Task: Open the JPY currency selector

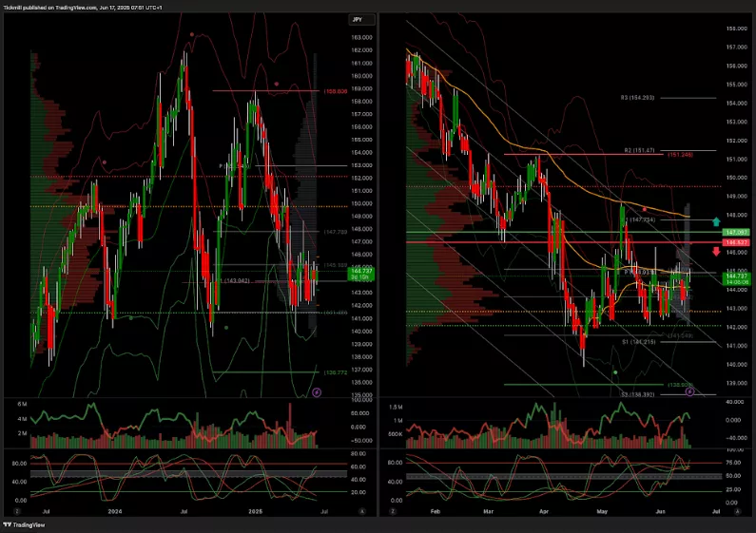Action: pos(359,19)
